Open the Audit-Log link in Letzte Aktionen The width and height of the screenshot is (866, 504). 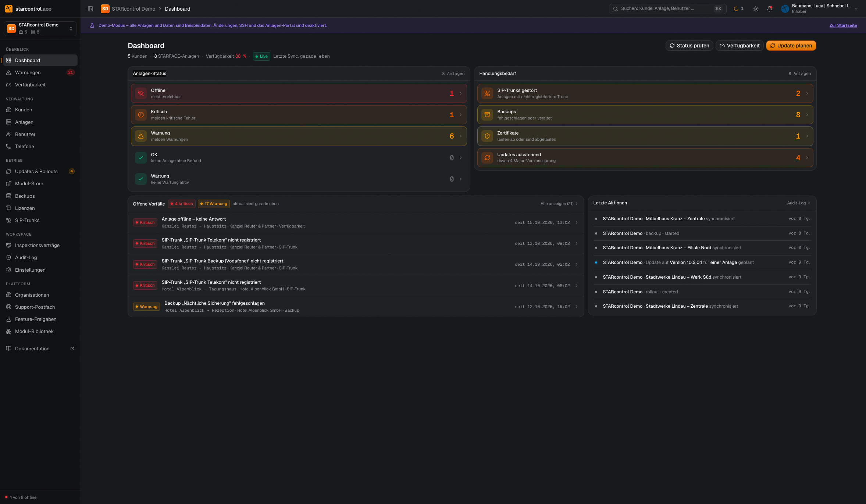point(798,203)
